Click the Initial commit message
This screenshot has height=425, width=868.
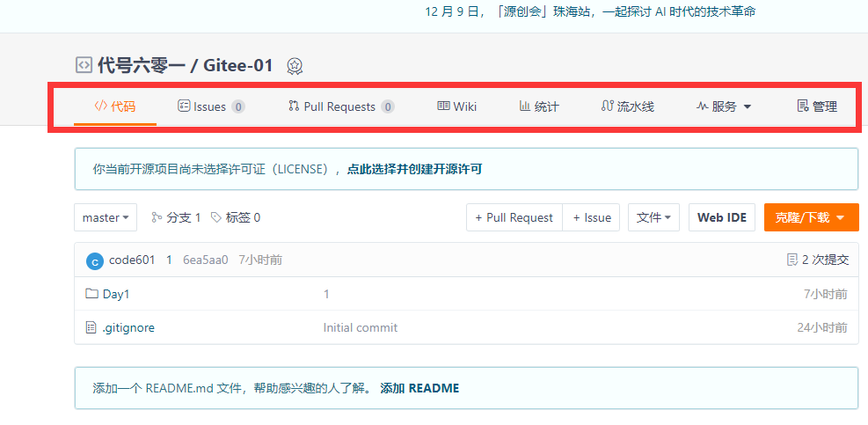click(361, 328)
